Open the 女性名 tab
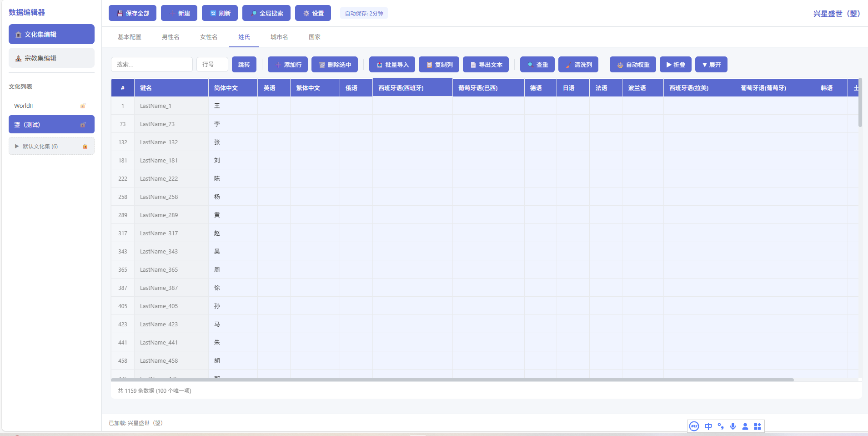Viewport: 868px width, 436px height. click(209, 37)
